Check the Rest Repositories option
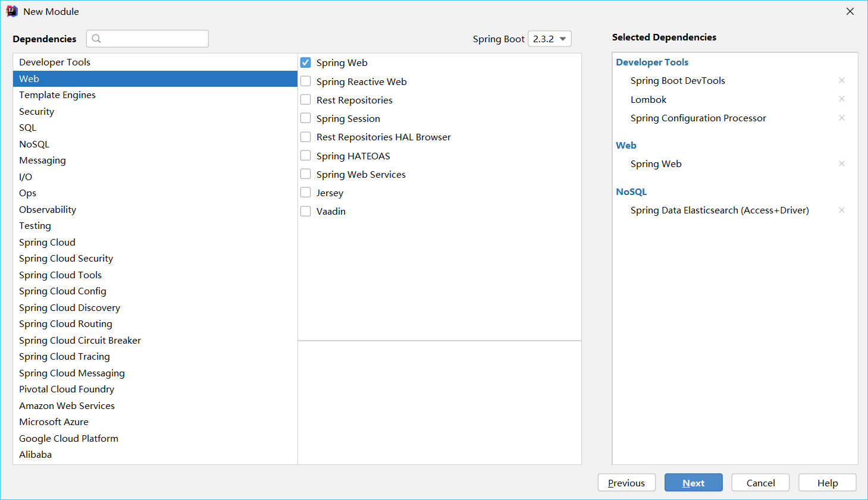Image resolution: width=868 pixels, height=500 pixels. (306, 99)
